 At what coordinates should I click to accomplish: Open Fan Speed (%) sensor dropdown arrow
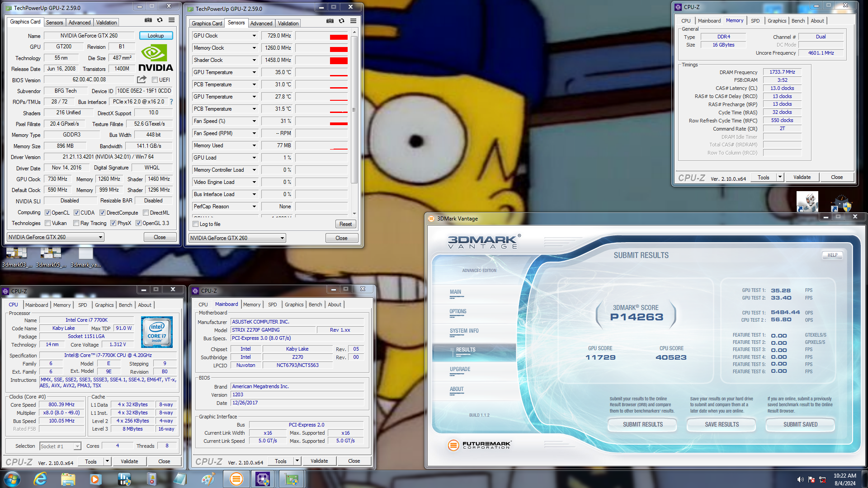pos(254,121)
